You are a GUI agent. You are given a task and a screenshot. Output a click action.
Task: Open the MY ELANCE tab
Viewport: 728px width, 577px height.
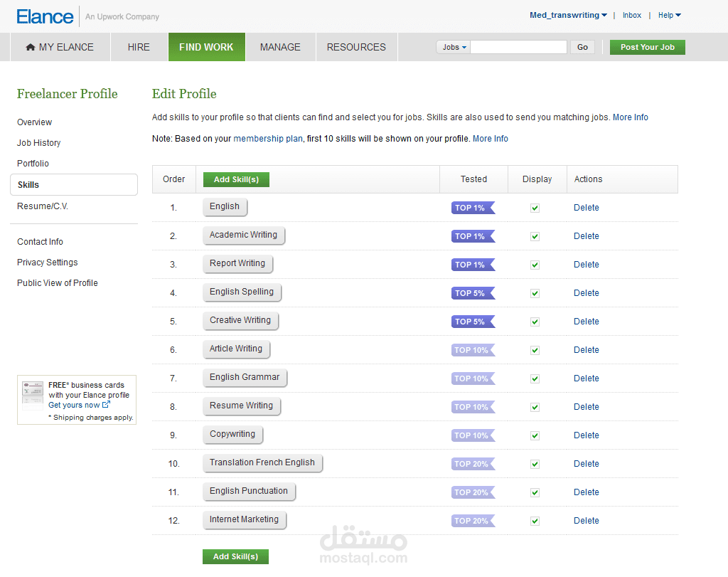[60, 47]
